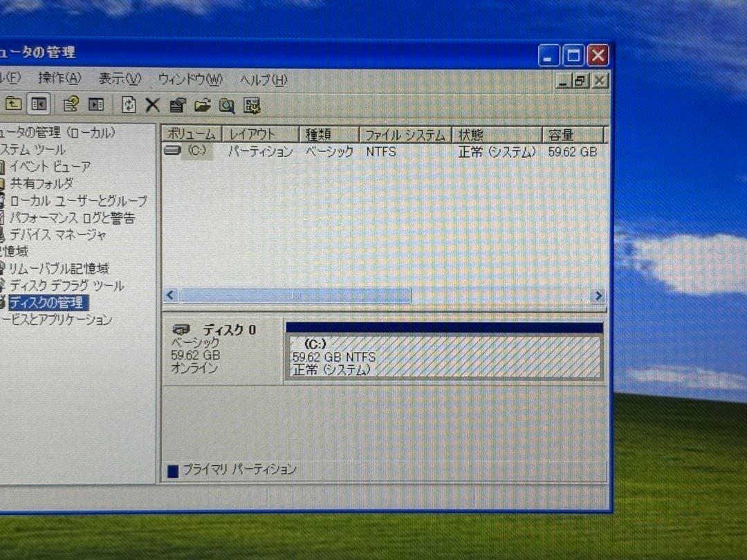Viewport: 747px width, 560px height.
Task: Click the Delete X toolbar icon
Action: coord(152,105)
